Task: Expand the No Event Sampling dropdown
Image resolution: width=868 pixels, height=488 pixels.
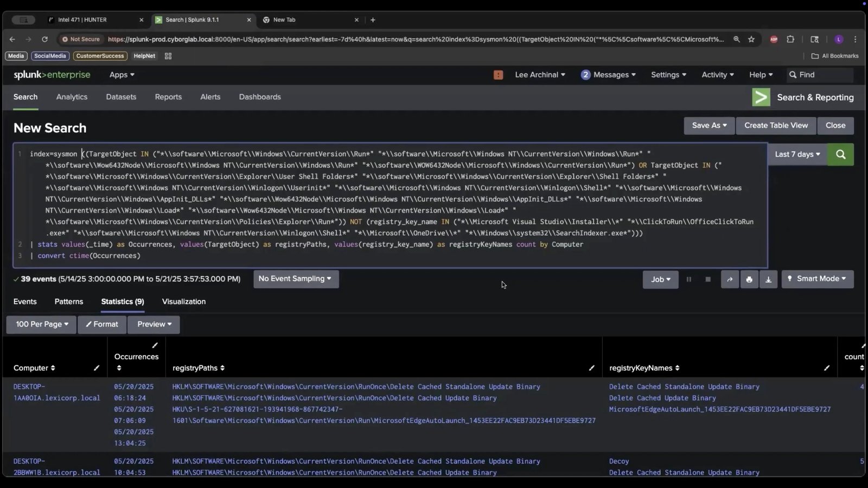Action: click(x=296, y=279)
